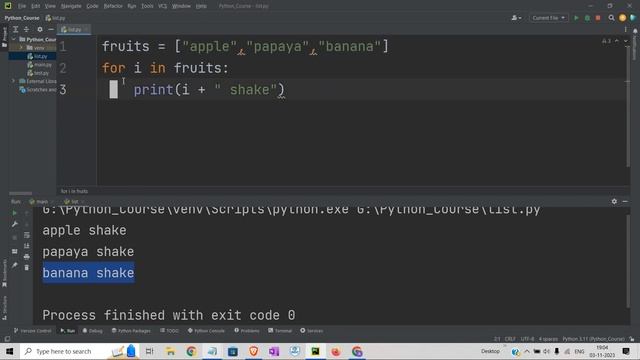Open the Windows Start menu
The image size is (640, 360).
point(9,351)
